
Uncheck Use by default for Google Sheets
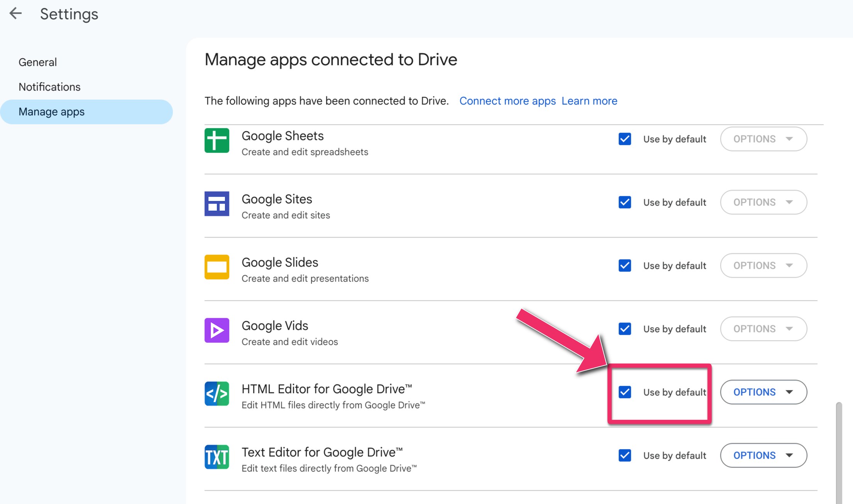pos(625,139)
